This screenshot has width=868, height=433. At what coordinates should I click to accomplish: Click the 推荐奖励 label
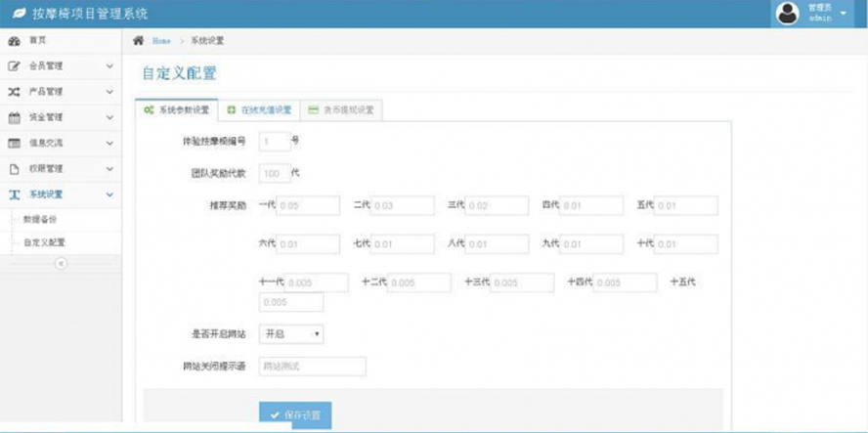230,205
